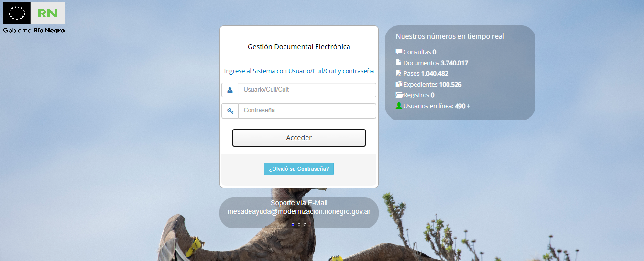Select the third carousel indicator dot

pyautogui.click(x=305, y=224)
